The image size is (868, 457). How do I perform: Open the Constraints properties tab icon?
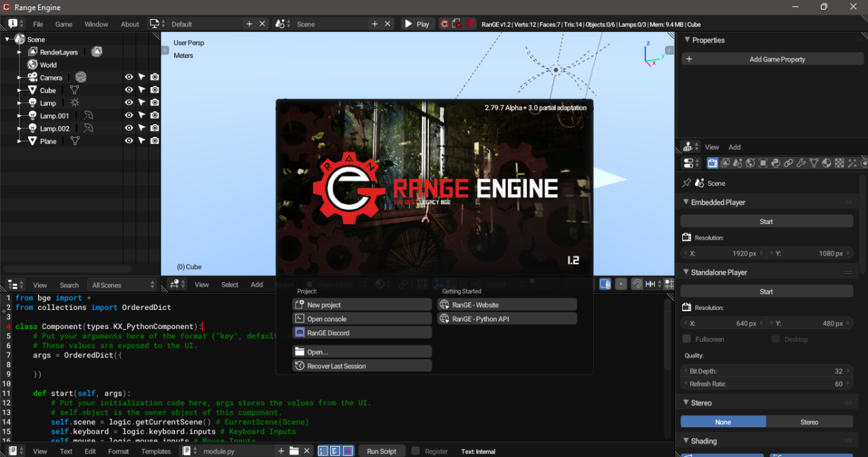pyautogui.click(x=788, y=163)
